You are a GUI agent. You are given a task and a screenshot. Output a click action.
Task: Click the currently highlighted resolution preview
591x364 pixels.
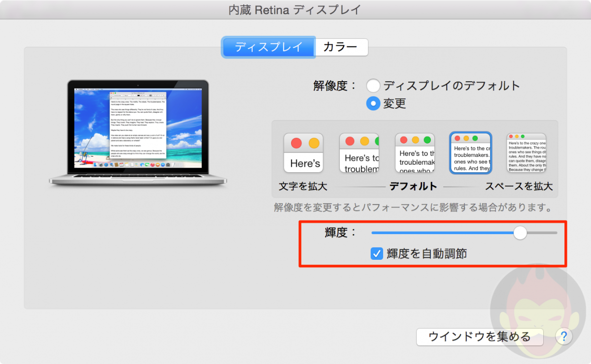click(470, 152)
